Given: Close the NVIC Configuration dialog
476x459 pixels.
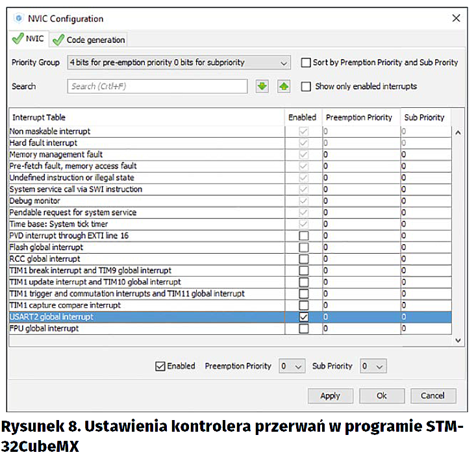Looking at the screenshot, I should pyautogui.click(x=455, y=18).
